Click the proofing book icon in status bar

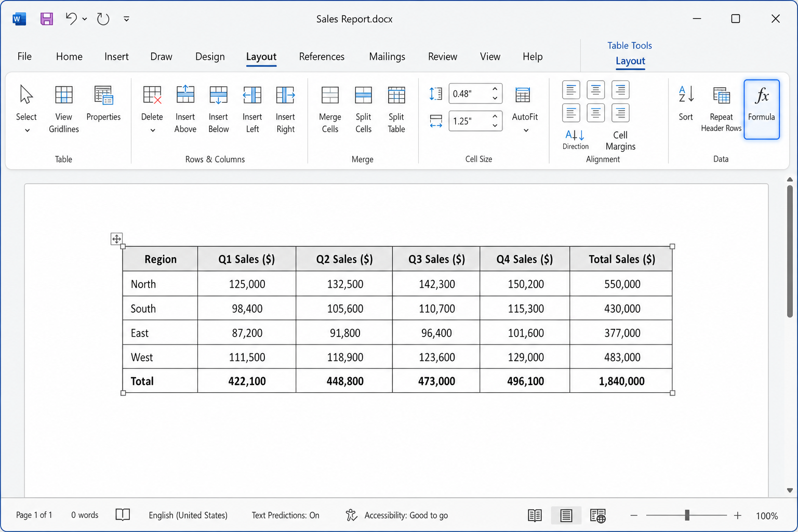tap(123, 515)
